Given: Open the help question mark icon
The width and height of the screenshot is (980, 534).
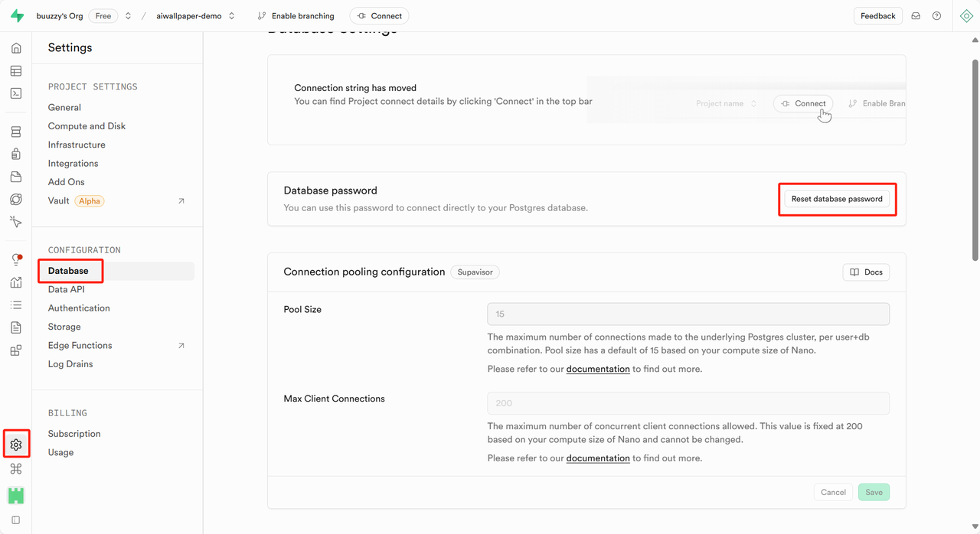Looking at the screenshot, I should pyautogui.click(x=936, y=16).
